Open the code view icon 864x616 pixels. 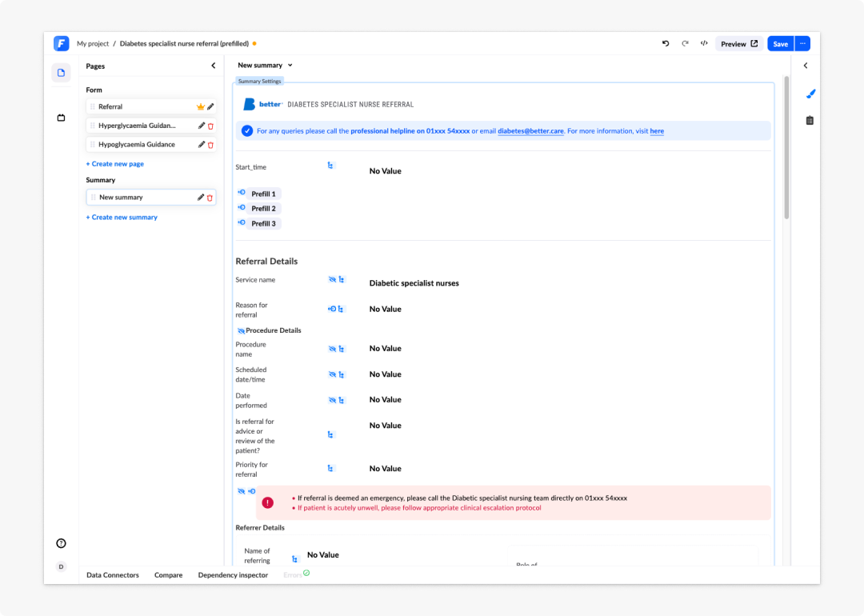click(x=704, y=43)
